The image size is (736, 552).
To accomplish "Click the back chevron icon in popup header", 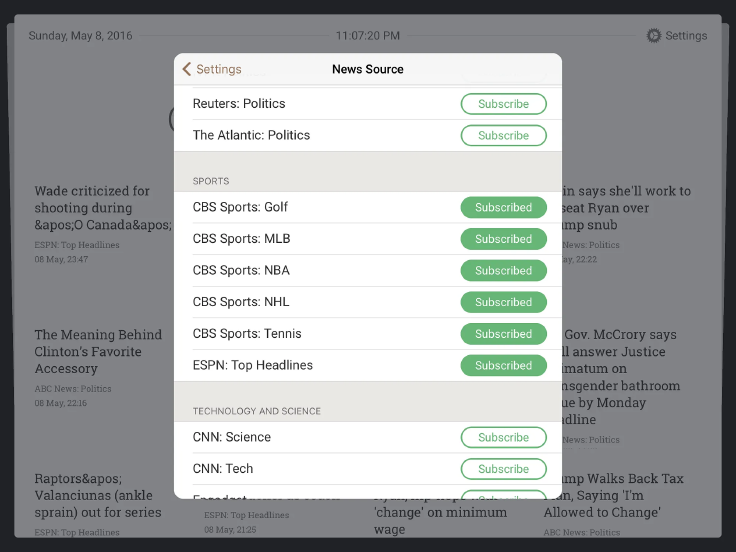I will [x=187, y=69].
